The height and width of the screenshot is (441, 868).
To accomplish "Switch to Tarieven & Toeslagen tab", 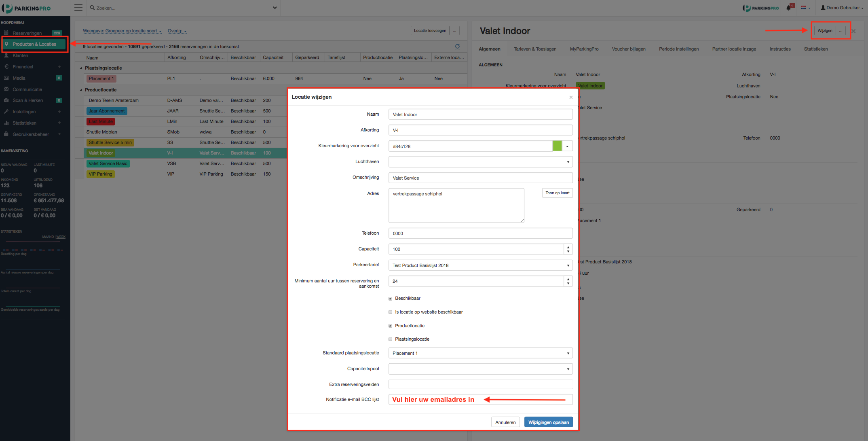I will (535, 49).
